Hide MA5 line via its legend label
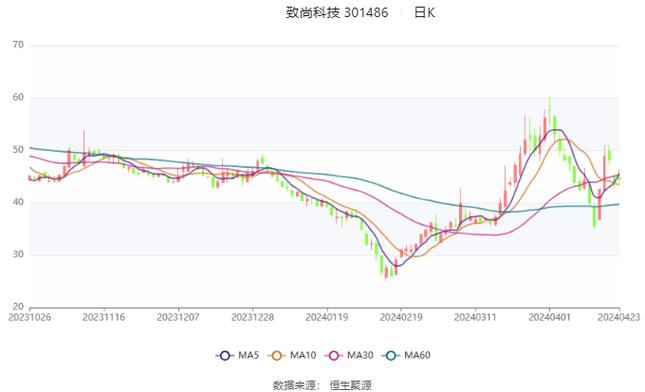 (x=248, y=355)
